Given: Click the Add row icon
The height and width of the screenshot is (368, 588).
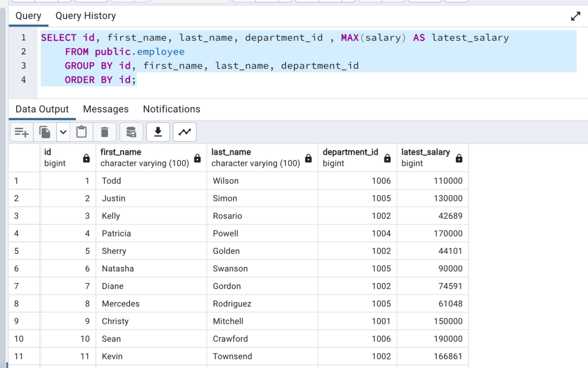Looking at the screenshot, I should [x=22, y=133].
